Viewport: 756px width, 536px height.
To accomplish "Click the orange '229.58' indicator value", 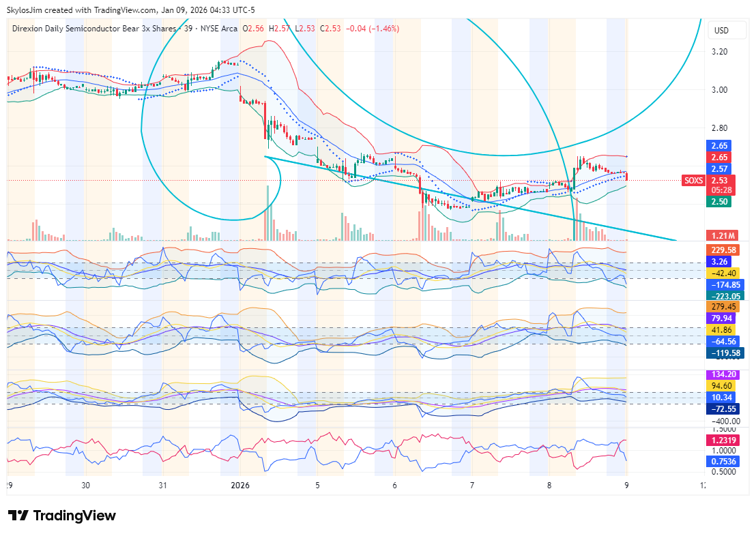I will click(723, 250).
